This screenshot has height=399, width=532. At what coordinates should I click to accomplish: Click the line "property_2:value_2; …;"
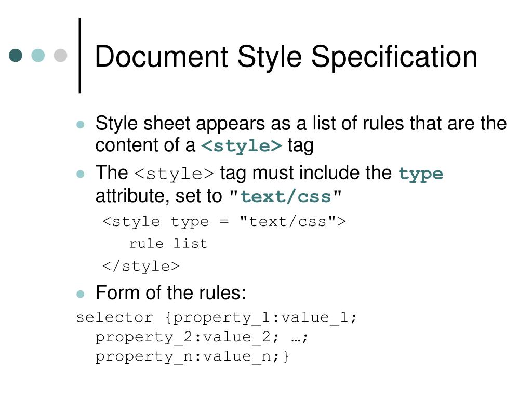click(202, 338)
